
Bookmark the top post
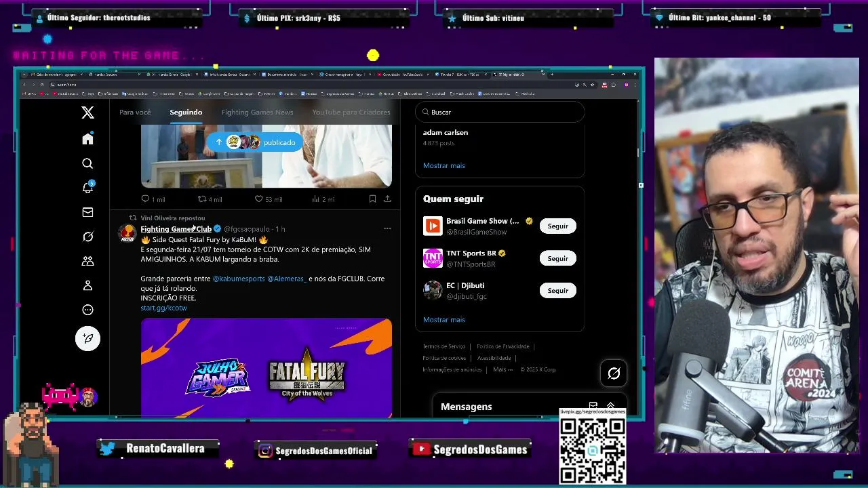click(x=372, y=199)
